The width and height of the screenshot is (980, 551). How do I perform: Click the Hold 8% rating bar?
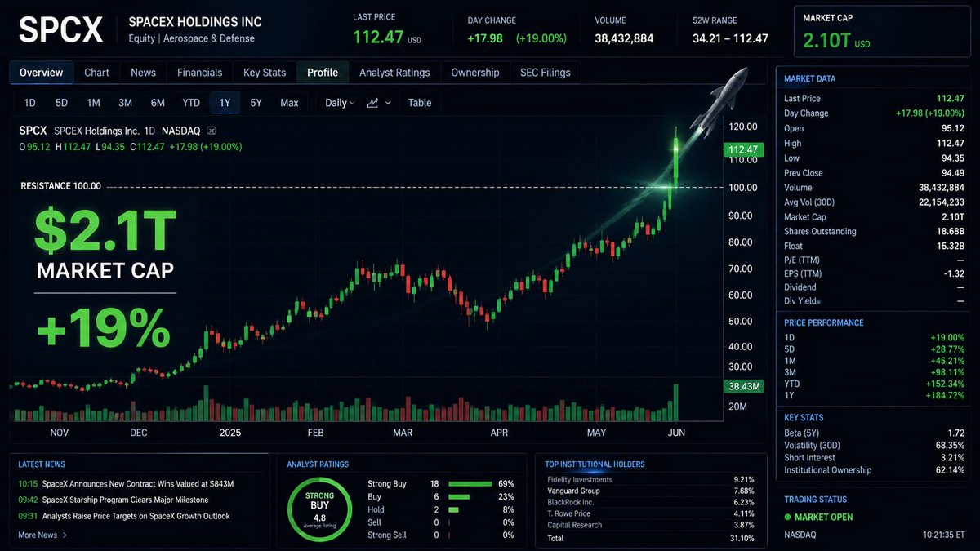pos(454,509)
